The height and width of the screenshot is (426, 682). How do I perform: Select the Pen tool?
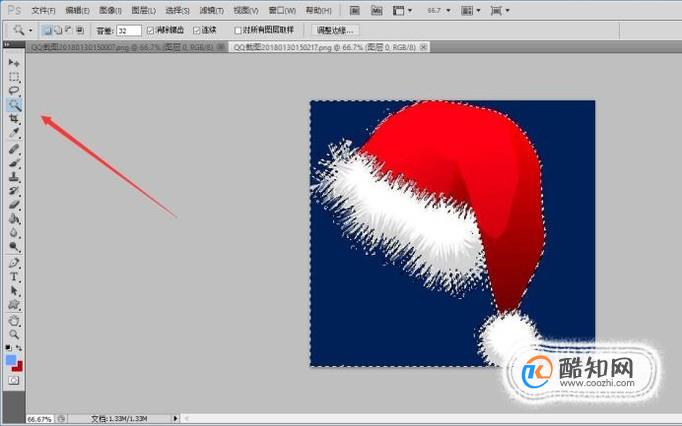coord(14,263)
